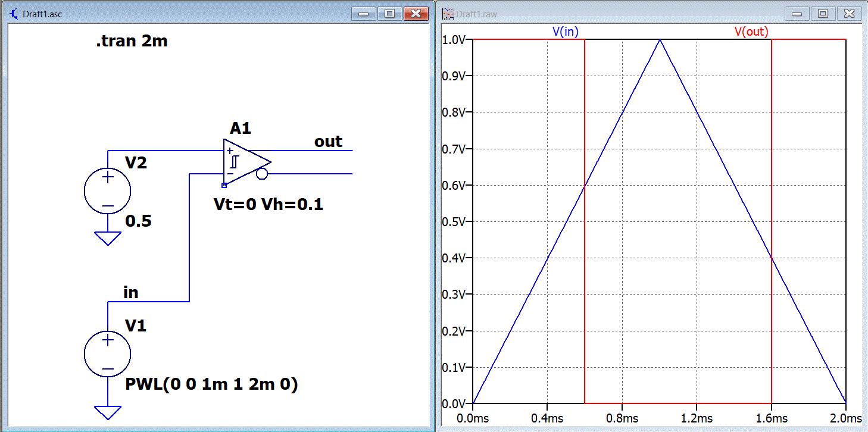Click the V2 reference designator

click(136, 162)
